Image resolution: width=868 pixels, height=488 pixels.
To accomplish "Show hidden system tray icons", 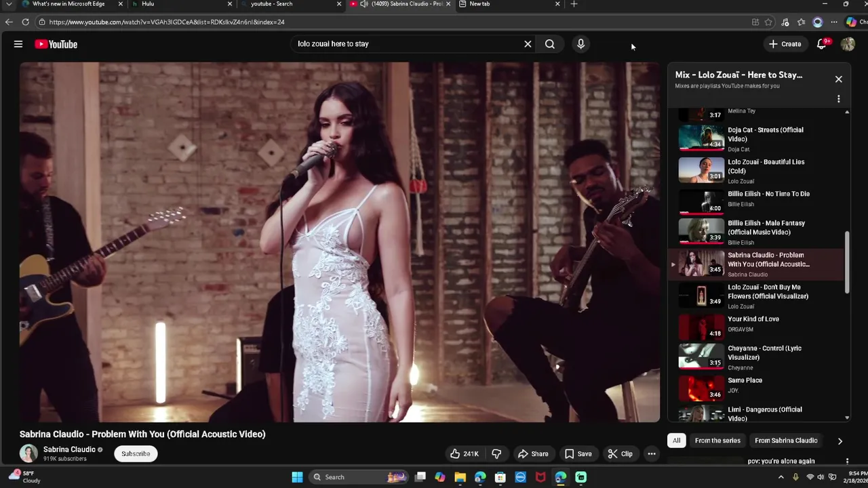I will (x=781, y=477).
